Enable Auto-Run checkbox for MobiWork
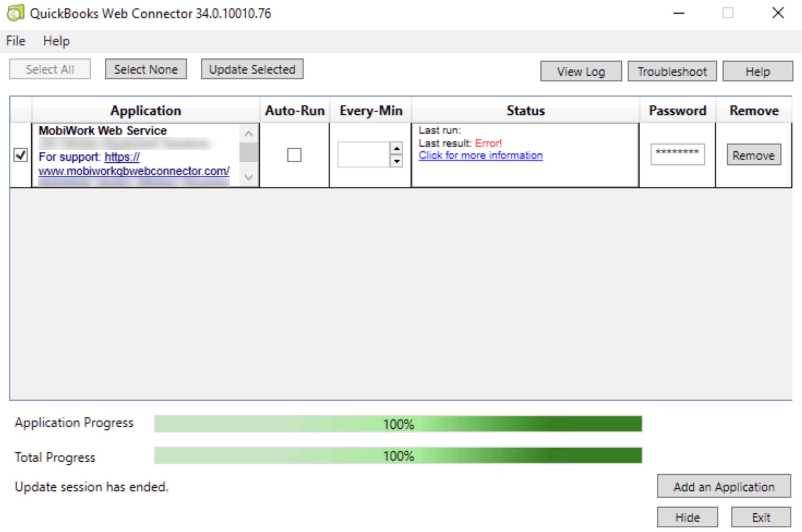The image size is (802, 532). coord(294,155)
